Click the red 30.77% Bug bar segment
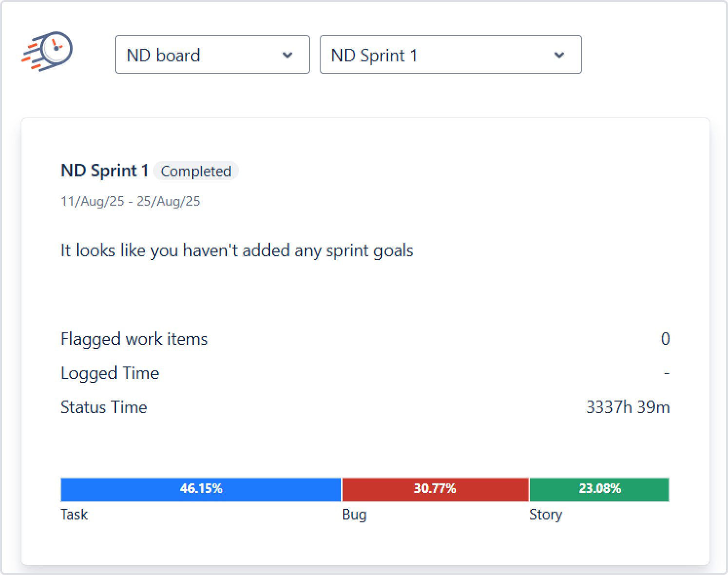 435,489
